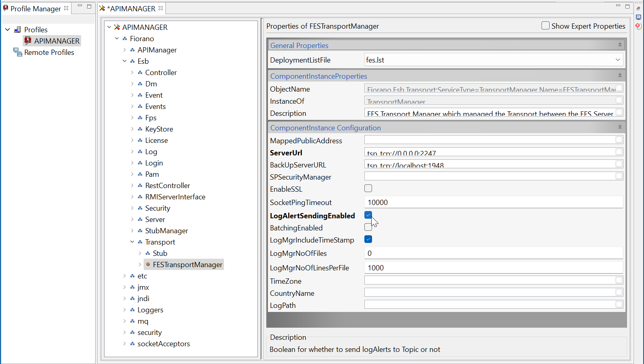Collapse the Profiles tree node
This screenshot has width=644, height=364.
8,29
